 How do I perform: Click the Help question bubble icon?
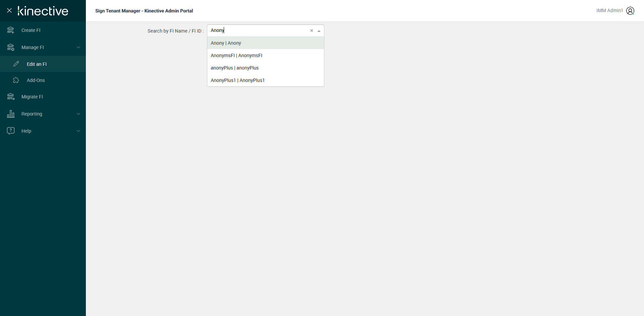click(11, 131)
